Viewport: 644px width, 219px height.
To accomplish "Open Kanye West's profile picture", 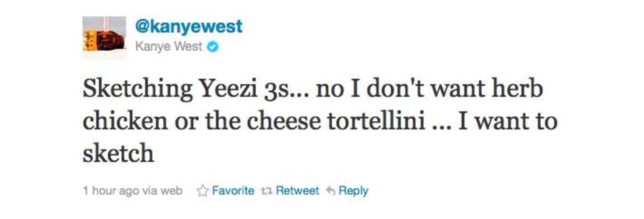I will click(104, 37).
